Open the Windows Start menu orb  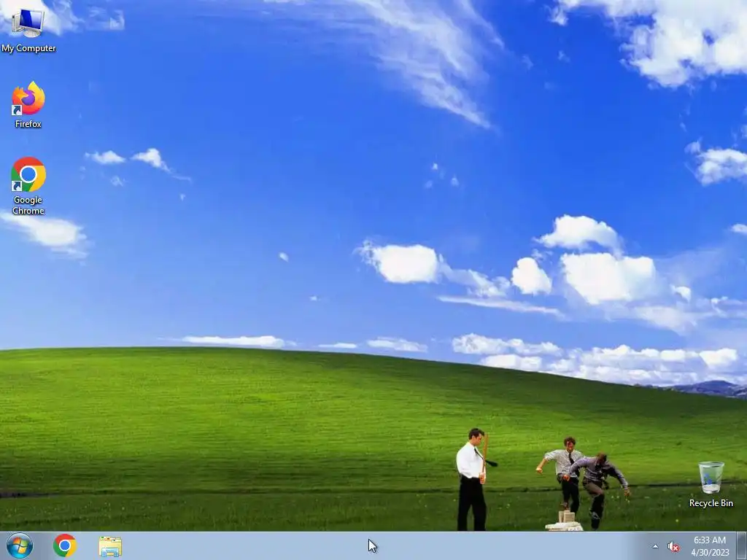point(20,545)
